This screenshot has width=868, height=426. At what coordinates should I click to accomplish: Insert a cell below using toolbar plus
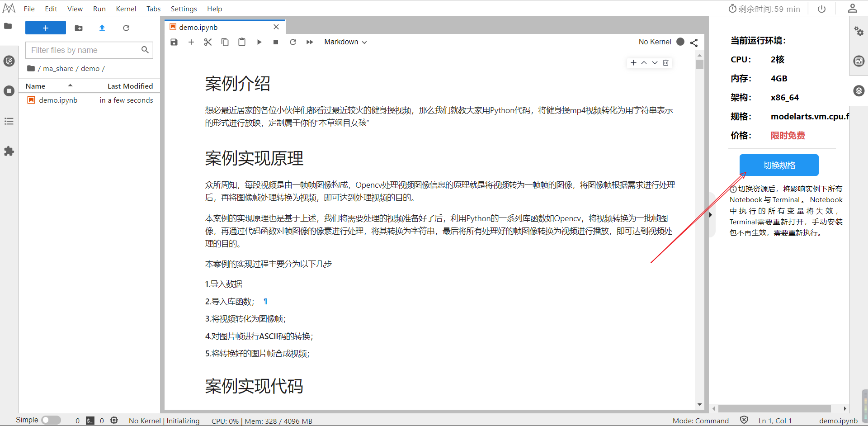click(x=191, y=42)
